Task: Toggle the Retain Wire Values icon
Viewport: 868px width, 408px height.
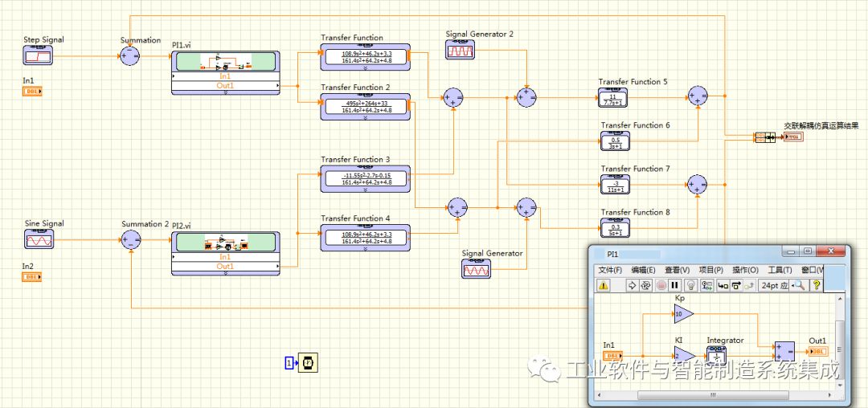Action: pyautogui.click(x=706, y=285)
